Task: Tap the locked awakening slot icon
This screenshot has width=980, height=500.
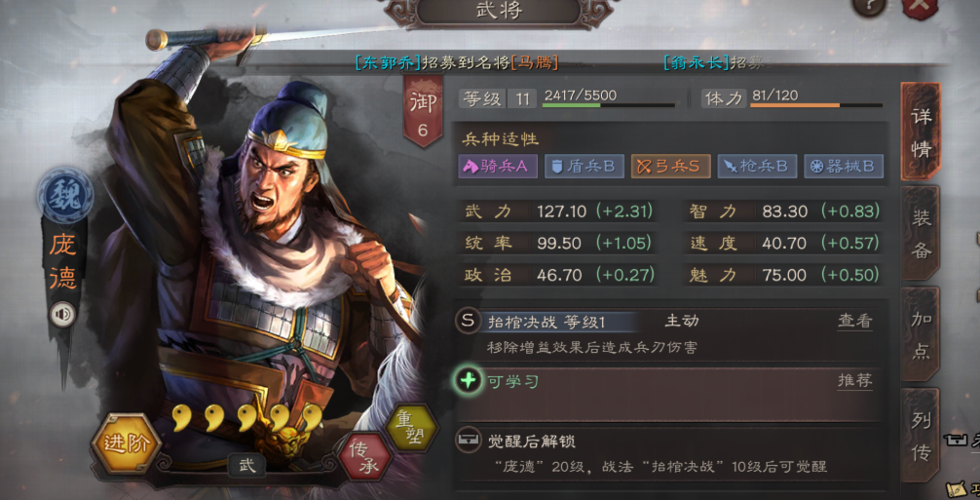Action: coord(468,442)
